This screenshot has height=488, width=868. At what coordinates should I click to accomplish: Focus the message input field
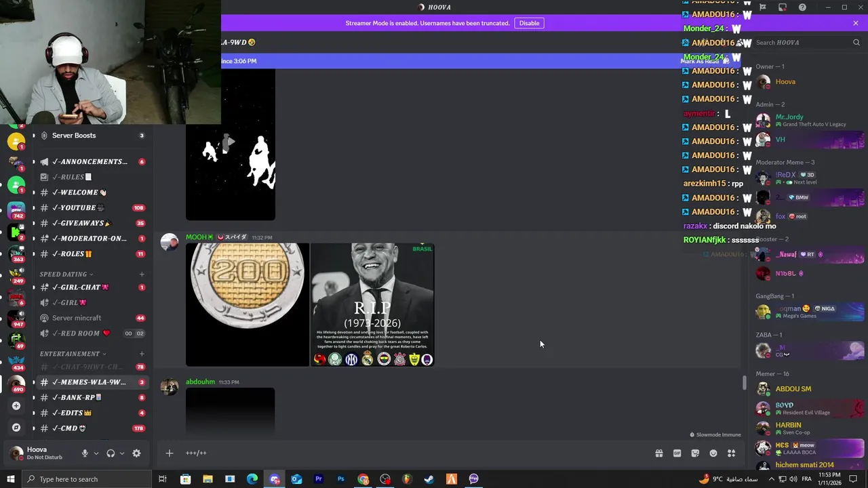coord(414,453)
